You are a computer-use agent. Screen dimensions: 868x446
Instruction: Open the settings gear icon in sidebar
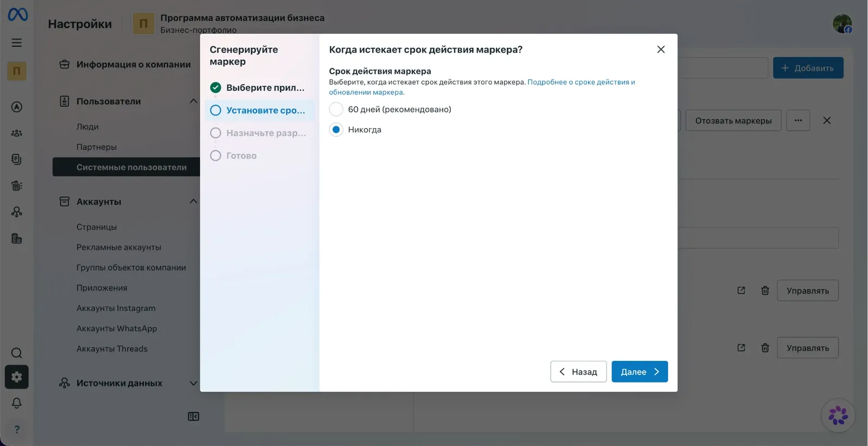(17, 377)
